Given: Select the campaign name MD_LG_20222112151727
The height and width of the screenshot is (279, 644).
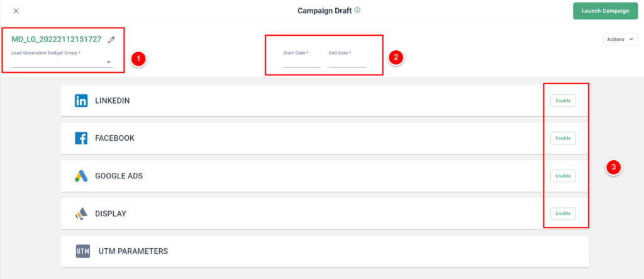Looking at the screenshot, I should [57, 40].
